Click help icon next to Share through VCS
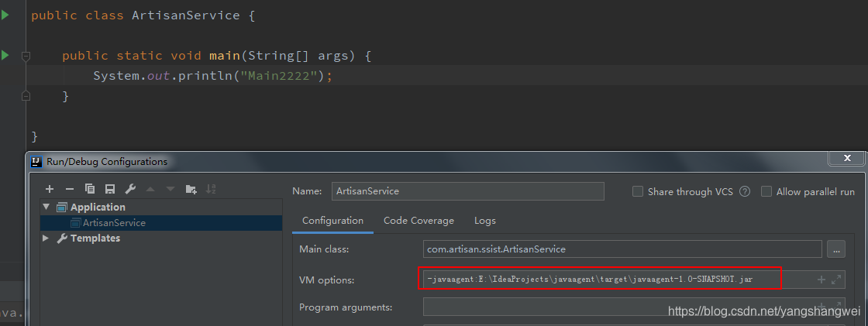868x326 pixels. point(745,192)
